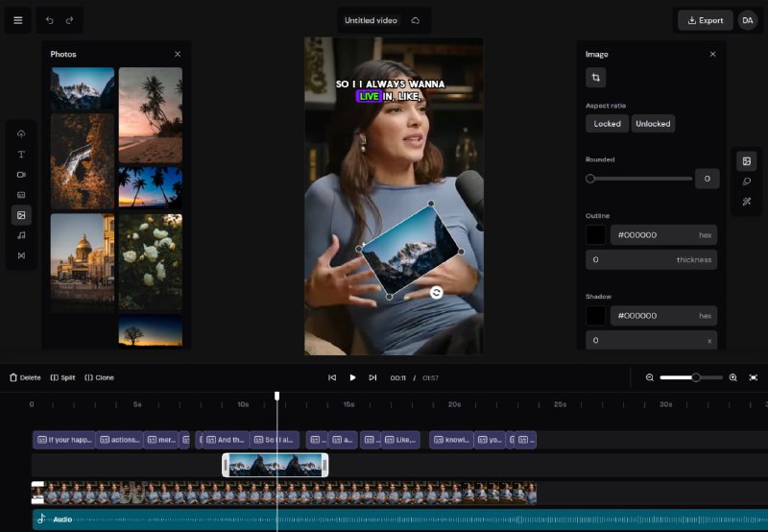
Task: Open the DA account avatar
Action: (x=748, y=20)
